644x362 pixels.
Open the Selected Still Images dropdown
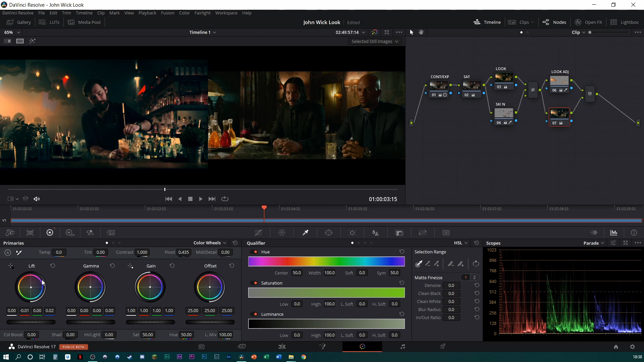pyautogui.click(x=375, y=41)
